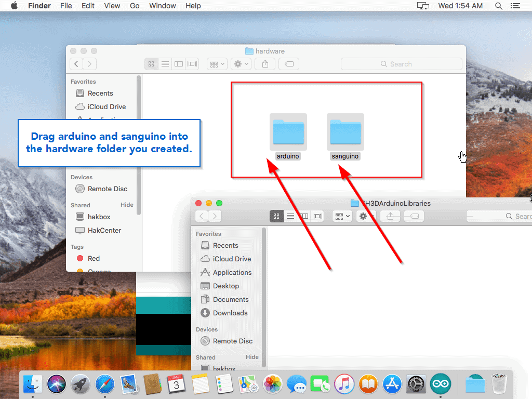This screenshot has height=399, width=532.
Task: Go back in TH3DArduinoLibraries window
Action: pyautogui.click(x=202, y=216)
